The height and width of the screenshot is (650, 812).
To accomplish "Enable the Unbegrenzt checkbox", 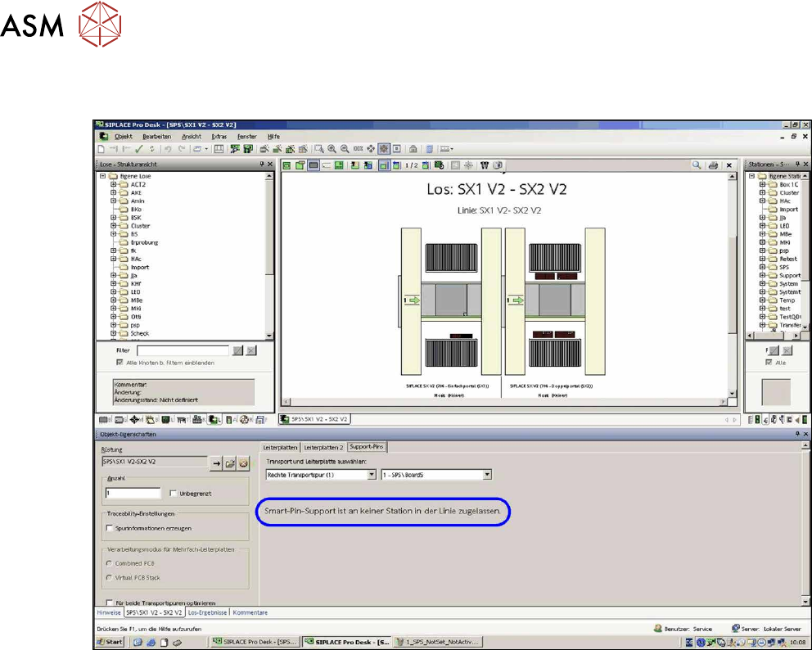I will pos(173,494).
